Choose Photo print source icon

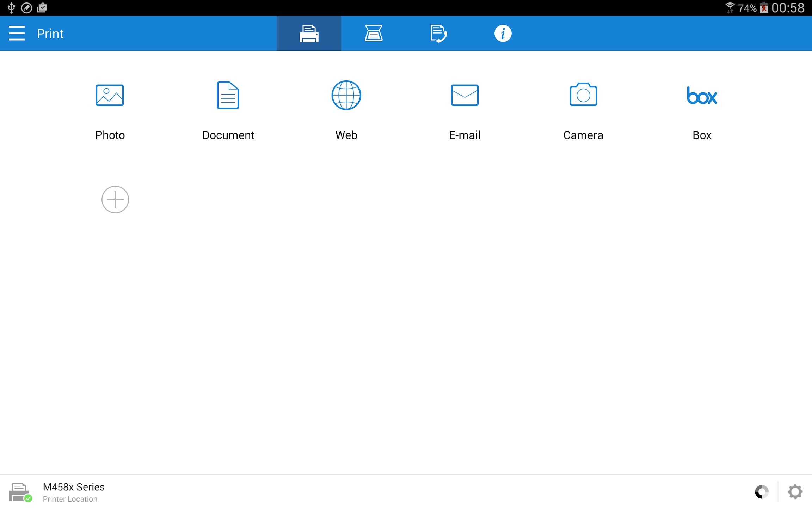110,95
